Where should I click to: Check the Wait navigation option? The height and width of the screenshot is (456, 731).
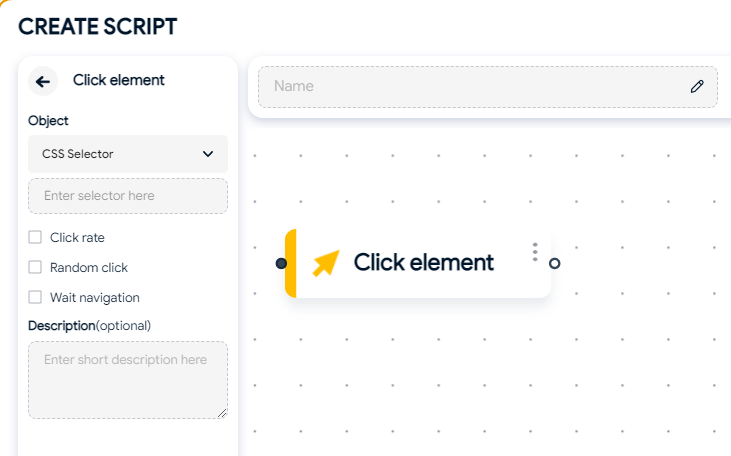click(x=35, y=297)
